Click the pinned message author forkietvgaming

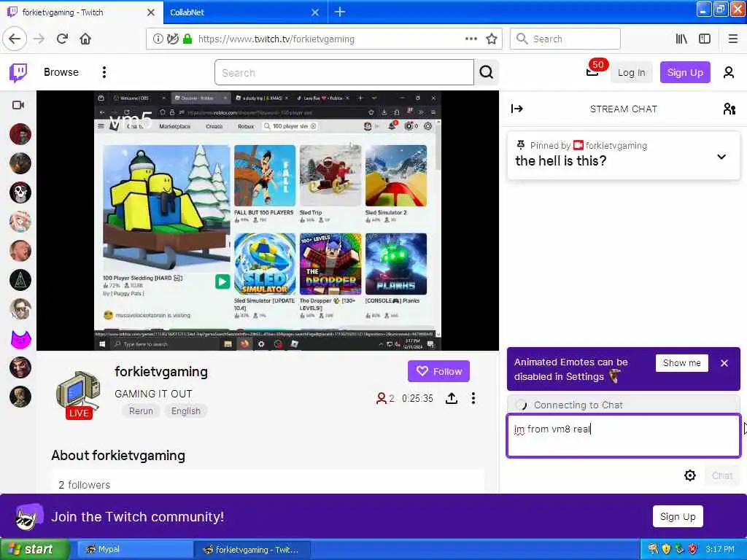(616, 146)
